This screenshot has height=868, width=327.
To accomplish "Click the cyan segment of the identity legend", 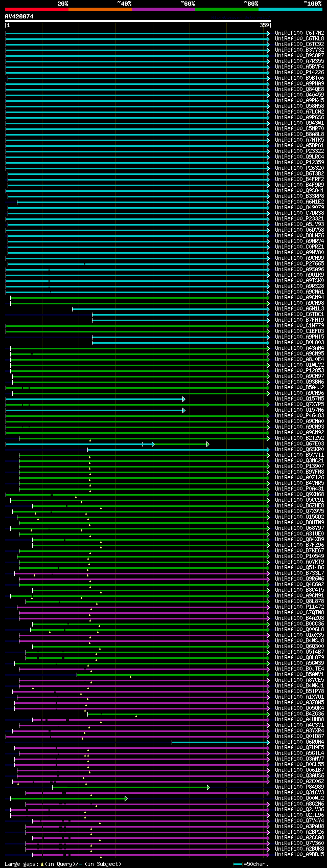I will (x=290, y=9).
